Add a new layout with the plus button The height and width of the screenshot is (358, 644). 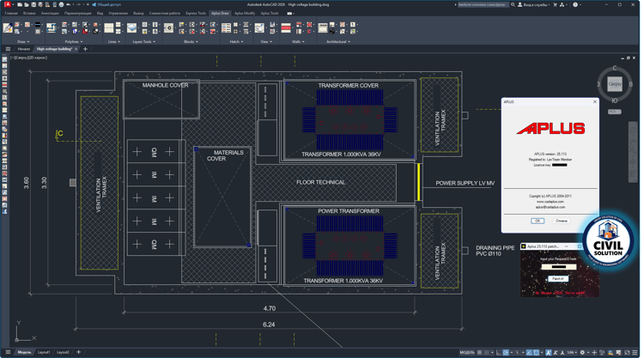(x=78, y=352)
